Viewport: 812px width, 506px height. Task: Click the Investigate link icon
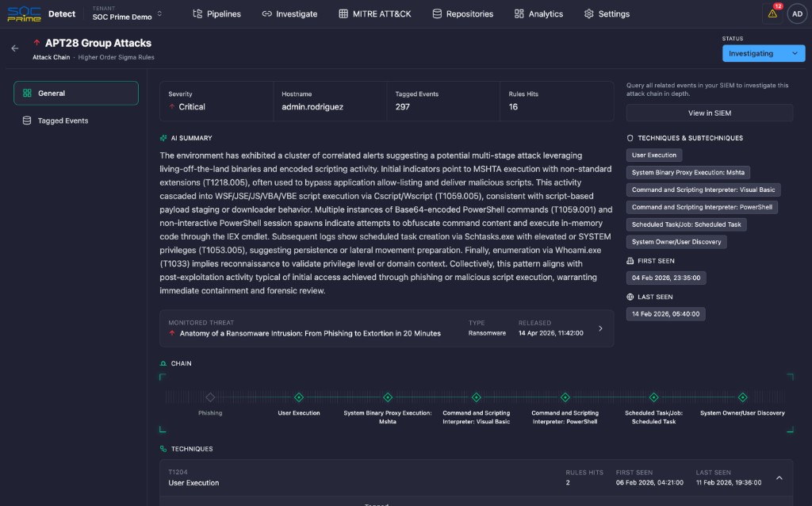(266, 14)
